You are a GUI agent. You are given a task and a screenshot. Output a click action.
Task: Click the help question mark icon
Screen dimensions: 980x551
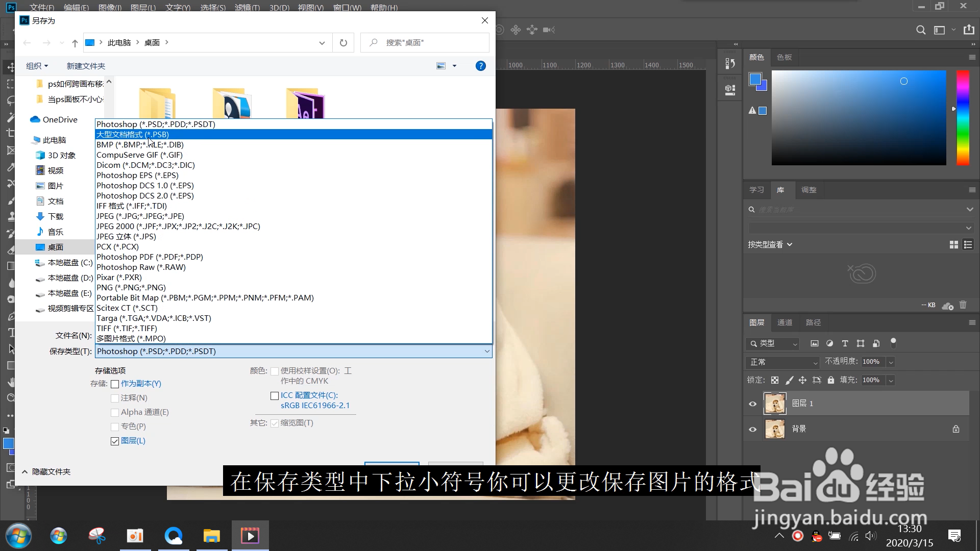point(480,66)
